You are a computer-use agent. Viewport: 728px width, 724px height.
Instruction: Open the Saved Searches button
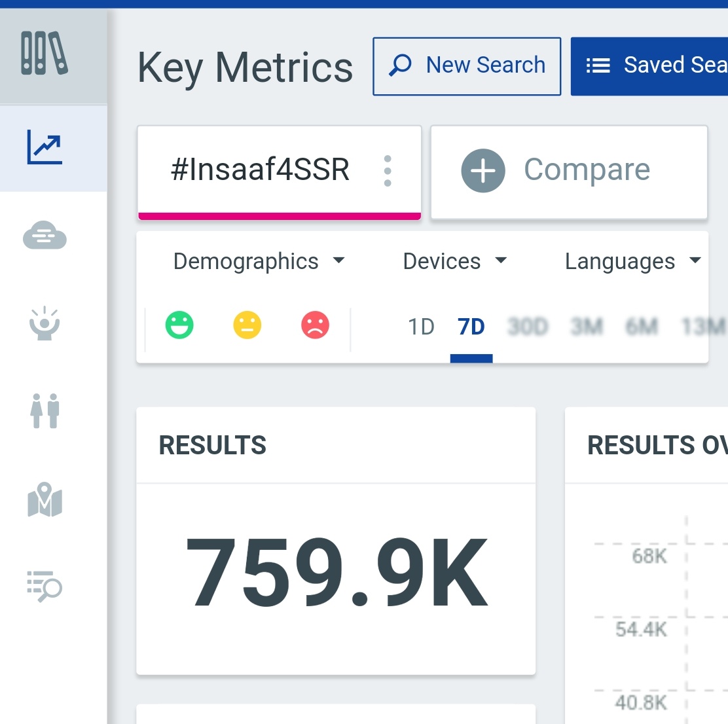649,66
